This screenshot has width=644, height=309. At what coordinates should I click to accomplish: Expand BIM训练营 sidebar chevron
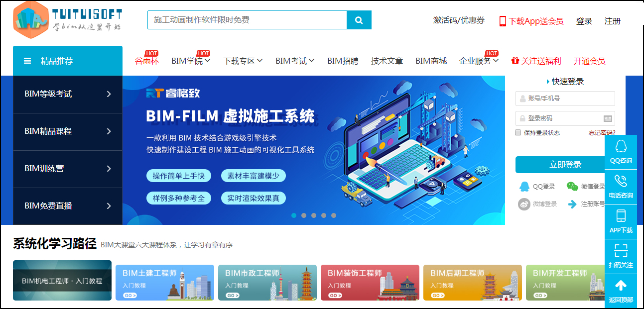109,169
